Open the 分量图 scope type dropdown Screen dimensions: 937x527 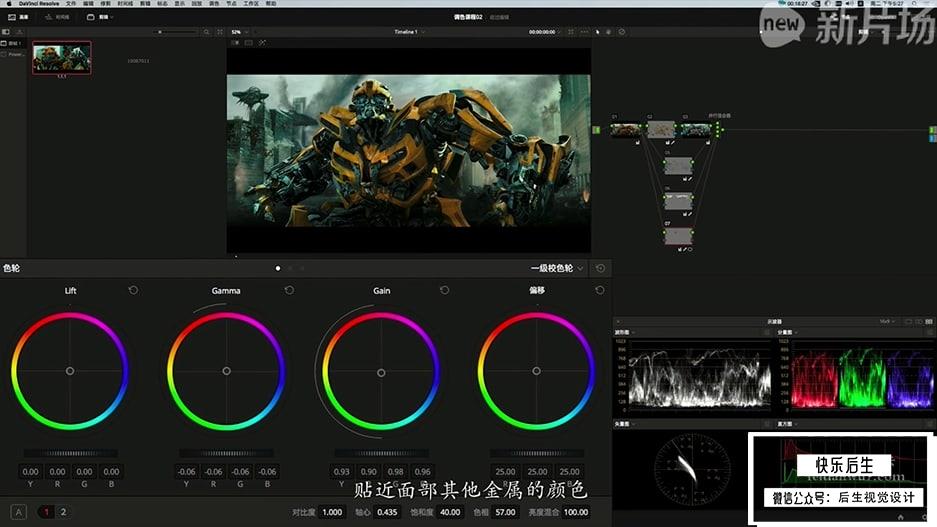tap(788, 332)
